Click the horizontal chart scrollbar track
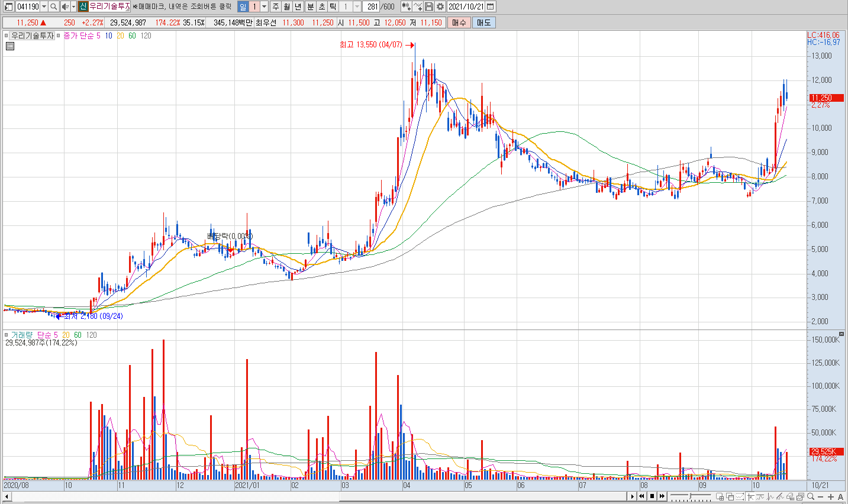 tap(320, 496)
